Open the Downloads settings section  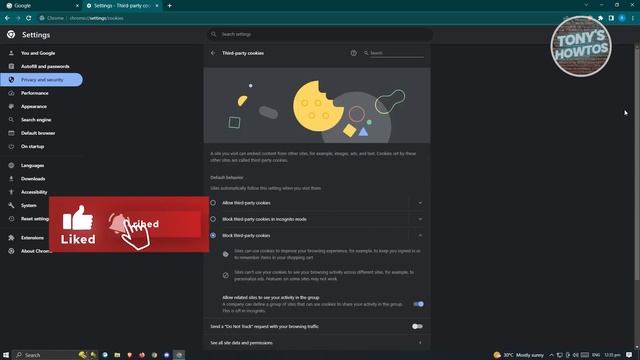(33, 179)
